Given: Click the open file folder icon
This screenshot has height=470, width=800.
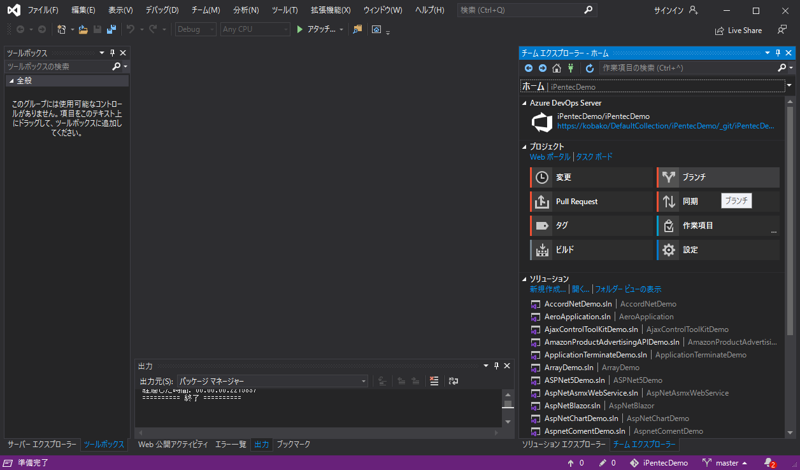Looking at the screenshot, I should point(83,30).
